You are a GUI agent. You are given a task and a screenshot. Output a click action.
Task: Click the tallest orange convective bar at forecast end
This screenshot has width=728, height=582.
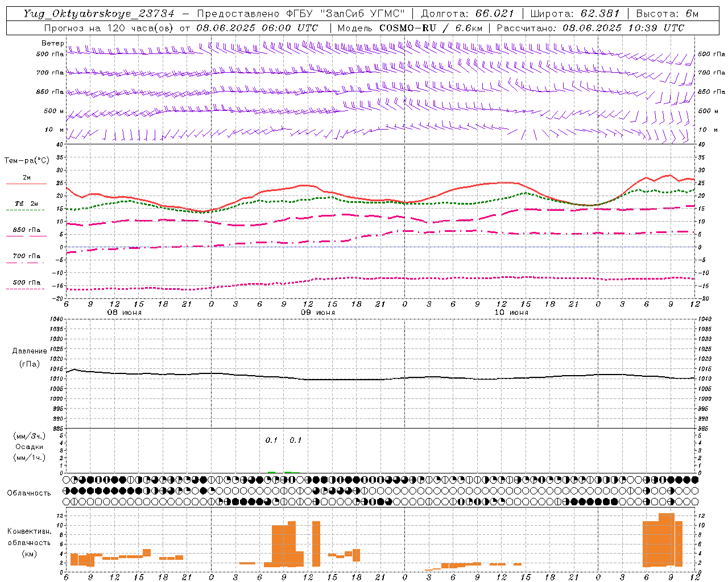point(667,540)
